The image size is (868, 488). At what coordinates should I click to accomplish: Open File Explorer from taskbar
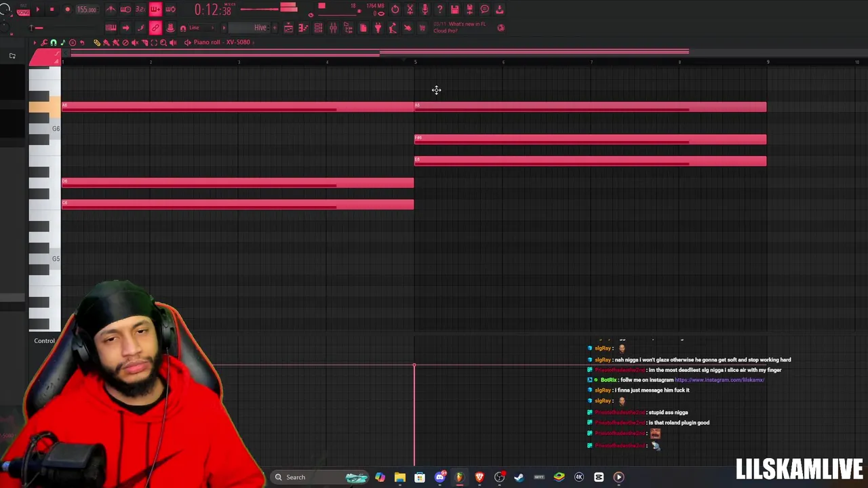click(x=400, y=477)
